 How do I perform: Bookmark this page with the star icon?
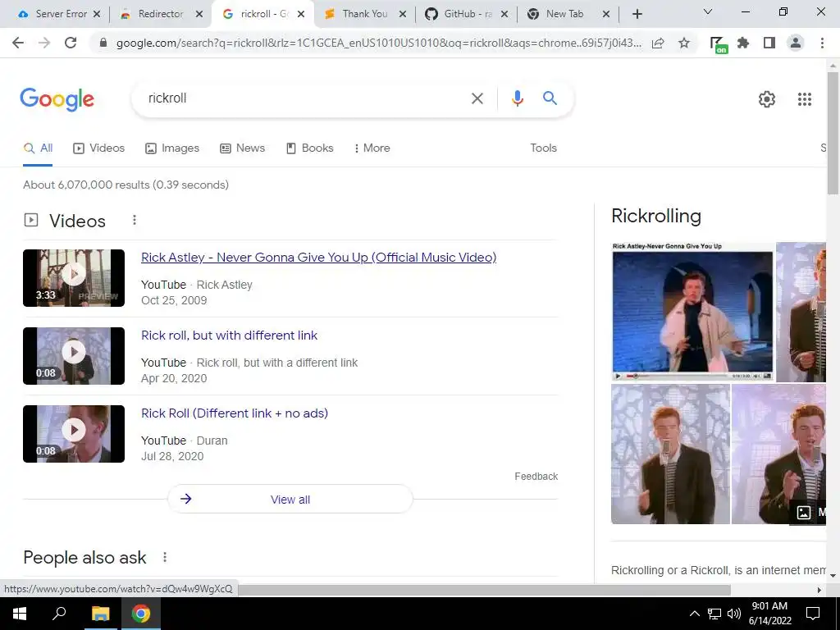(x=684, y=43)
